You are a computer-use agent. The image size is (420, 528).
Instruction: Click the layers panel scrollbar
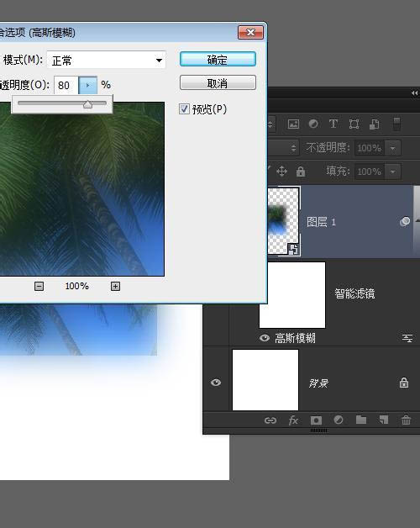(417, 222)
